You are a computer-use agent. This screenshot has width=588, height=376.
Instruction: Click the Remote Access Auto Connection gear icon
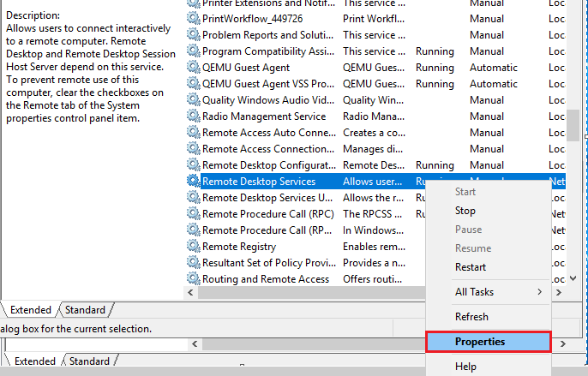pyautogui.click(x=194, y=133)
